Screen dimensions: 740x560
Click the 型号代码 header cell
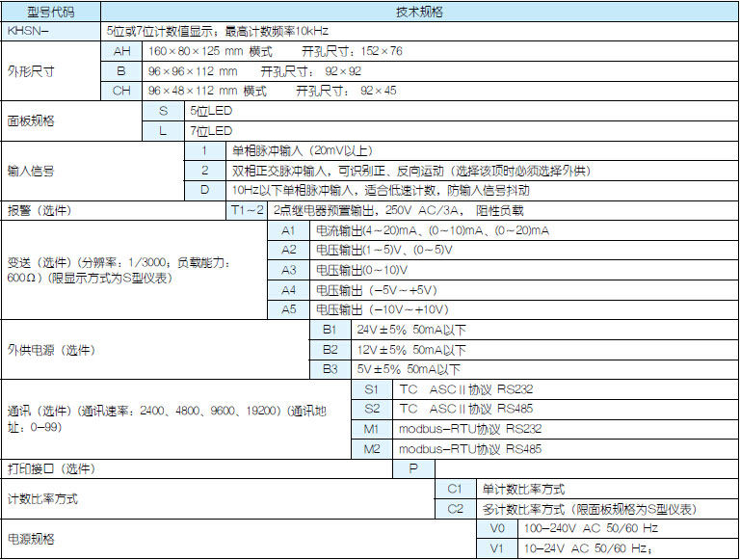pyautogui.click(x=50, y=12)
